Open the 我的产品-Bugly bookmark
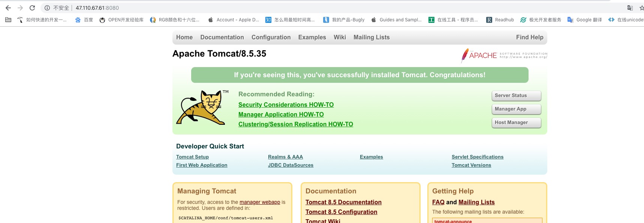The image size is (644, 223). click(344, 20)
